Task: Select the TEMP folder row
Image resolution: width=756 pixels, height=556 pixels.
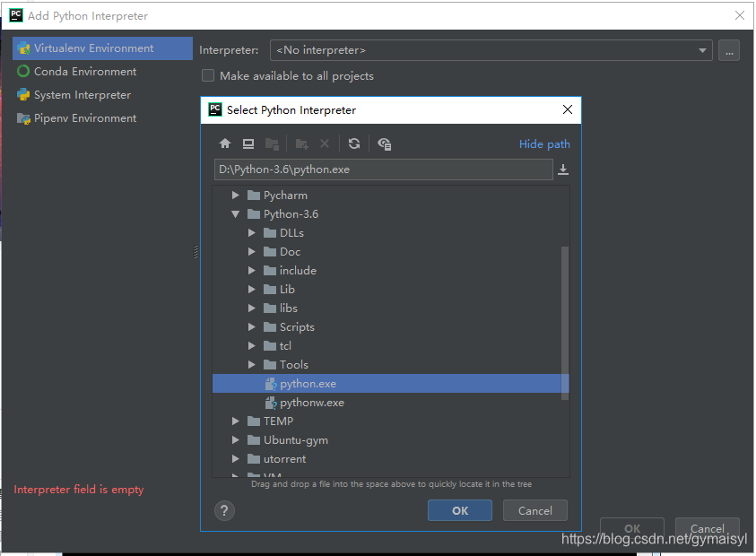Action: coord(390,421)
